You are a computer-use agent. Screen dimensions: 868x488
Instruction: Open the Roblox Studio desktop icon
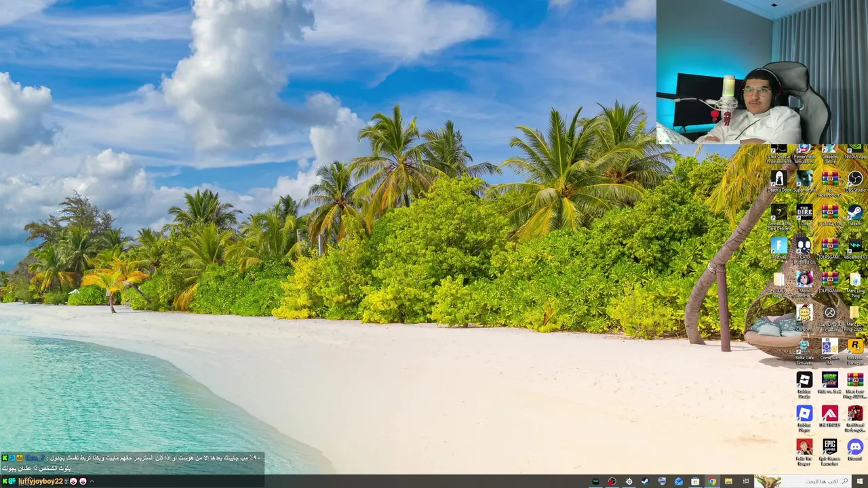click(x=804, y=384)
